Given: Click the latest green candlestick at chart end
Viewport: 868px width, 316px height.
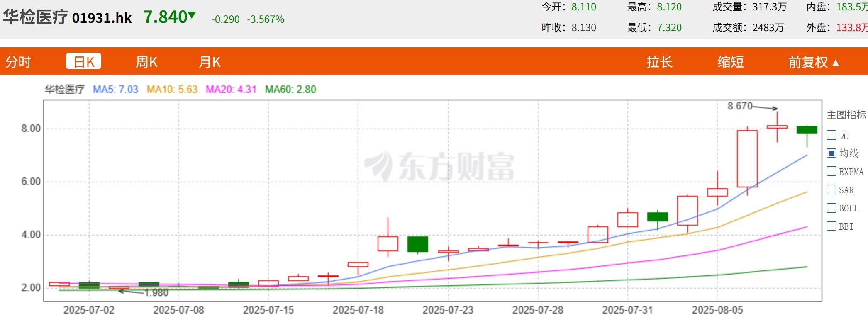Looking at the screenshot, I should tap(807, 130).
